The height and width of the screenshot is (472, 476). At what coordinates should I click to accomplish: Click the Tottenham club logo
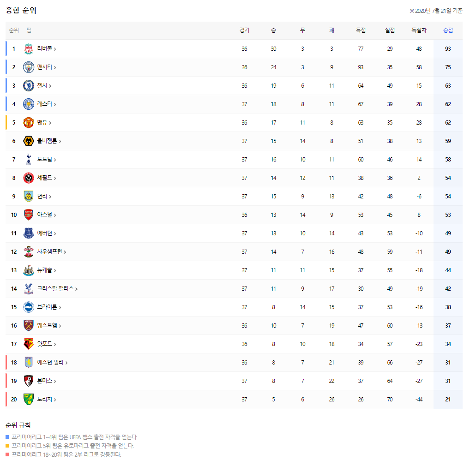[28, 159]
